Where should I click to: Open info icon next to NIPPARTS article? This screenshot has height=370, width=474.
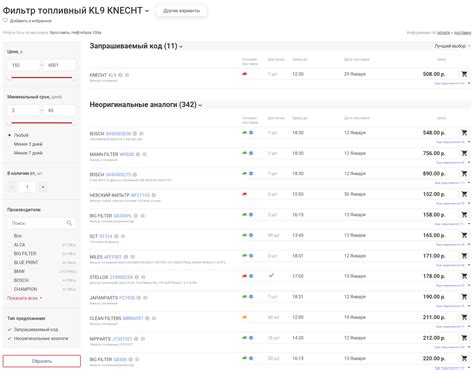136,339
